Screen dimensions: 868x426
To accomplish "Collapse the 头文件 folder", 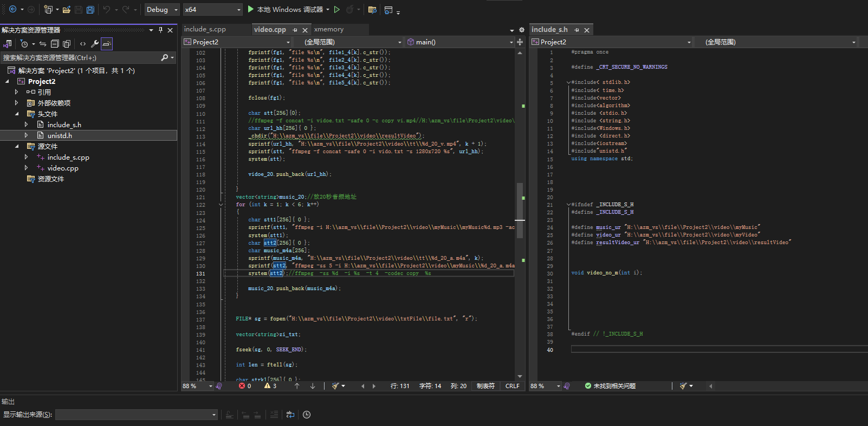I will pyautogui.click(x=17, y=114).
